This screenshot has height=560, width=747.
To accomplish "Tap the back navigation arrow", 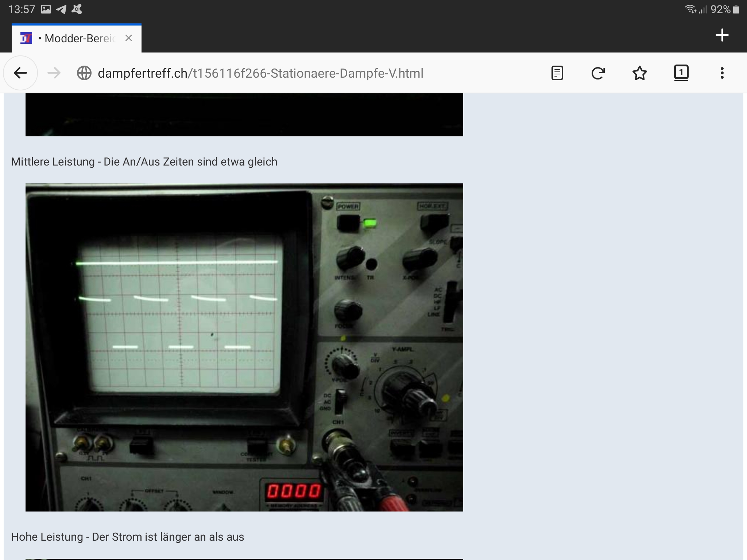I will click(20, 73).
